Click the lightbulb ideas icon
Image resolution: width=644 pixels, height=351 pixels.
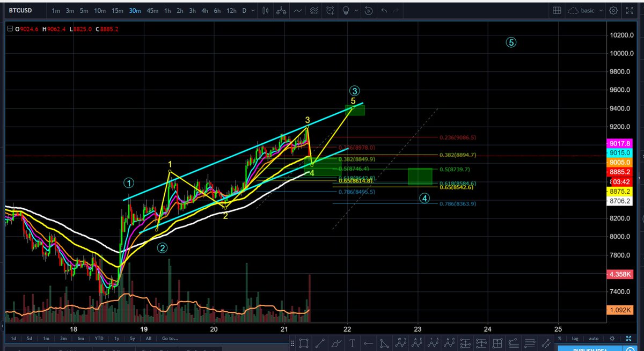click(347, 10)
